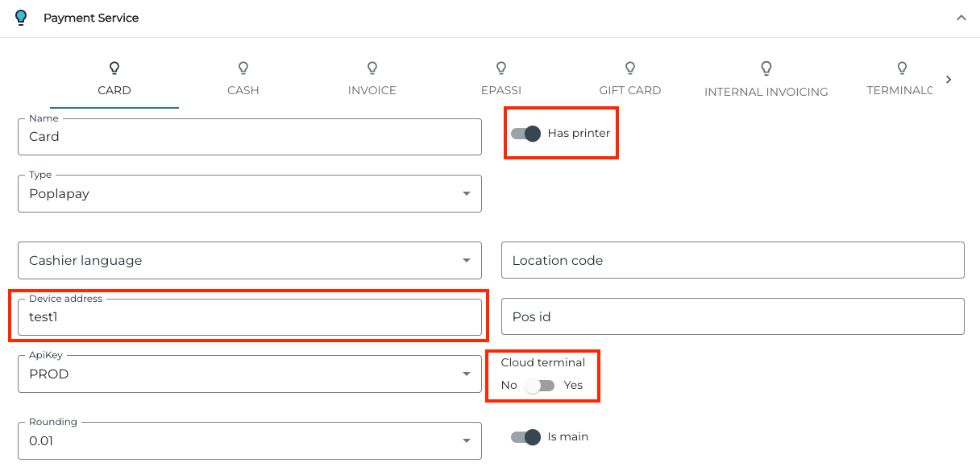Click the Payment Service header icon
This screenshot has height=471, width=980.
coord(21,17)
